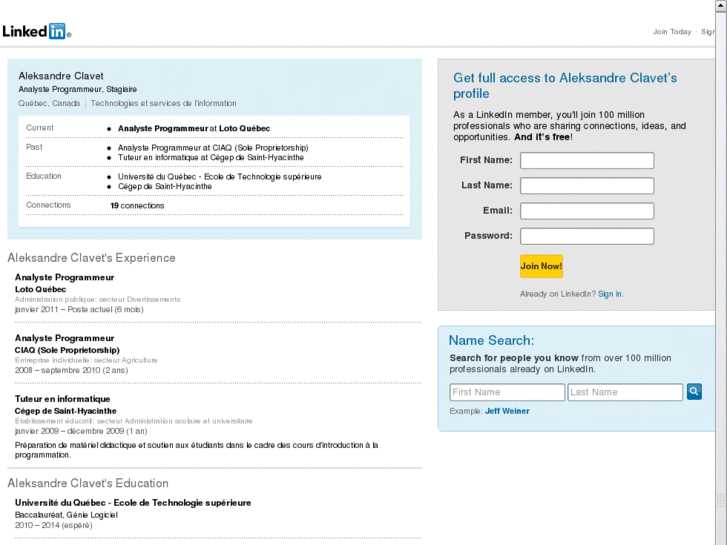This screenshot has height=545, width=727.
Task: Click '2008 – septembre 2010 (2 ans)' date text
Action: tap(71, 370)
